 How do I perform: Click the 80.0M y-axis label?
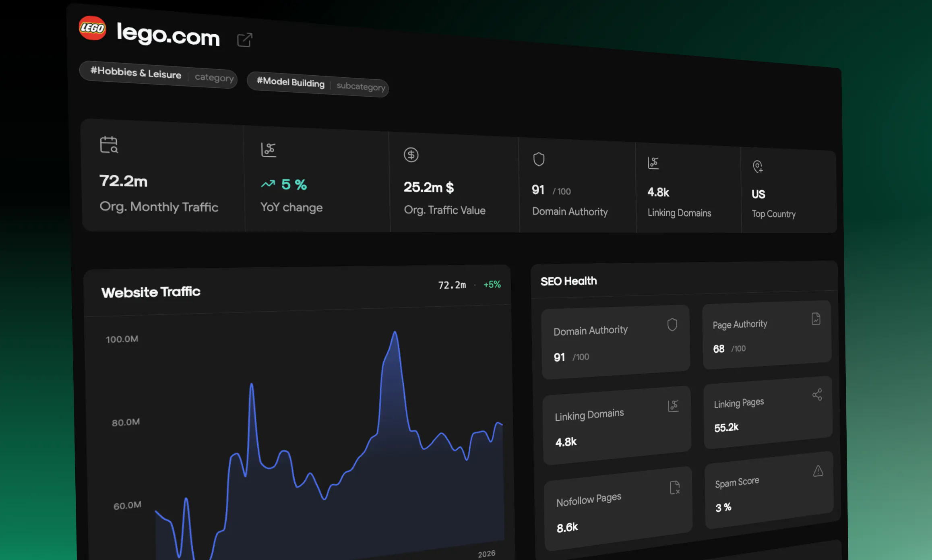126,422
